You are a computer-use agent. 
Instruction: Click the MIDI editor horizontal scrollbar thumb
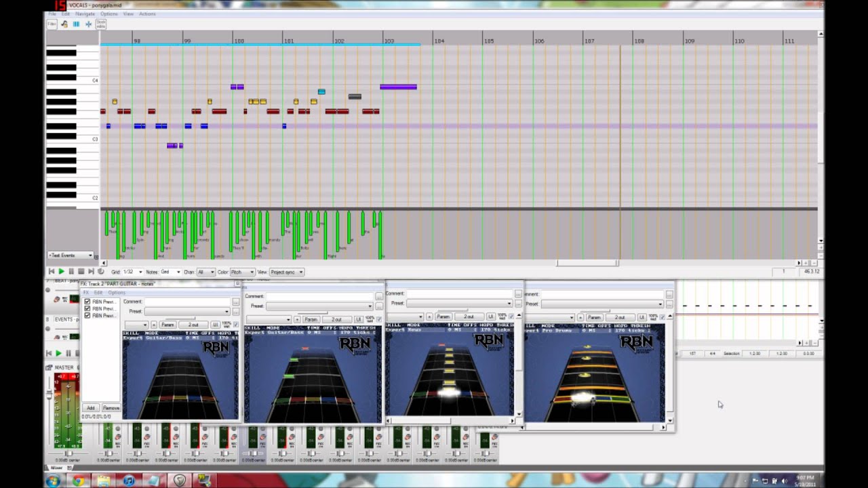587,263
